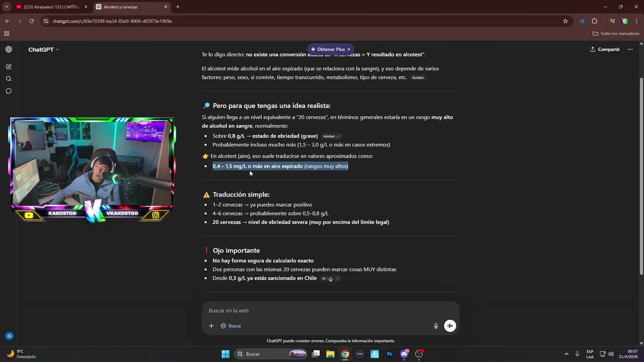Share the conversation with Compartir
The image size is (644, 362).
(605, 49)
